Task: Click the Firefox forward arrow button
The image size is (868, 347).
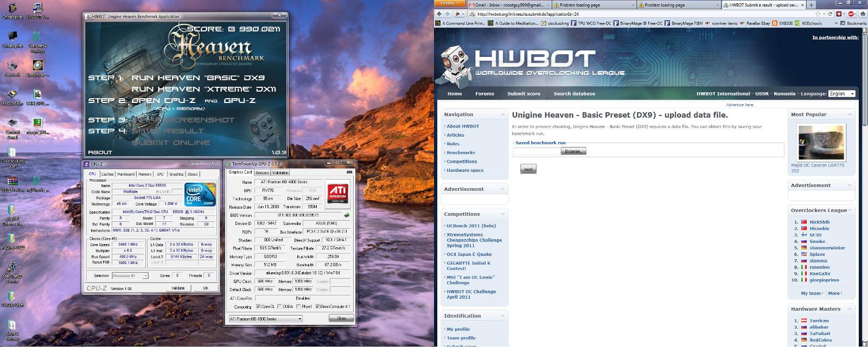Action: pyautogui.click(x=448, y=14)
